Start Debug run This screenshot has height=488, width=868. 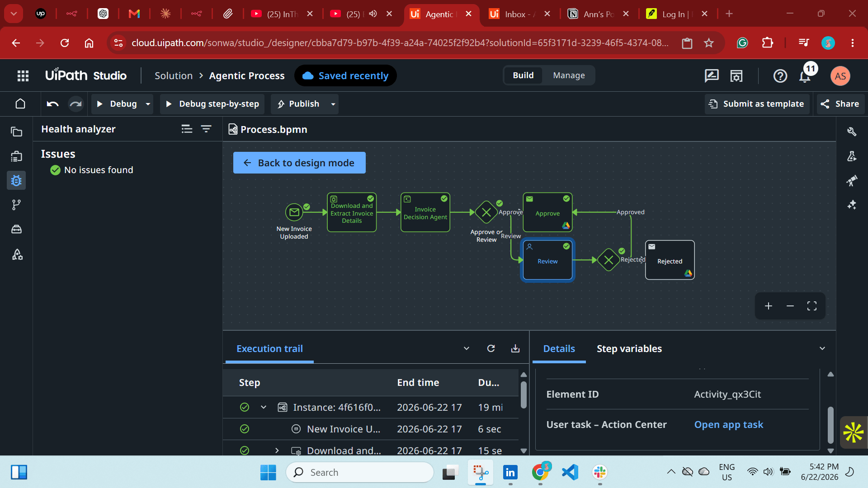118,104
